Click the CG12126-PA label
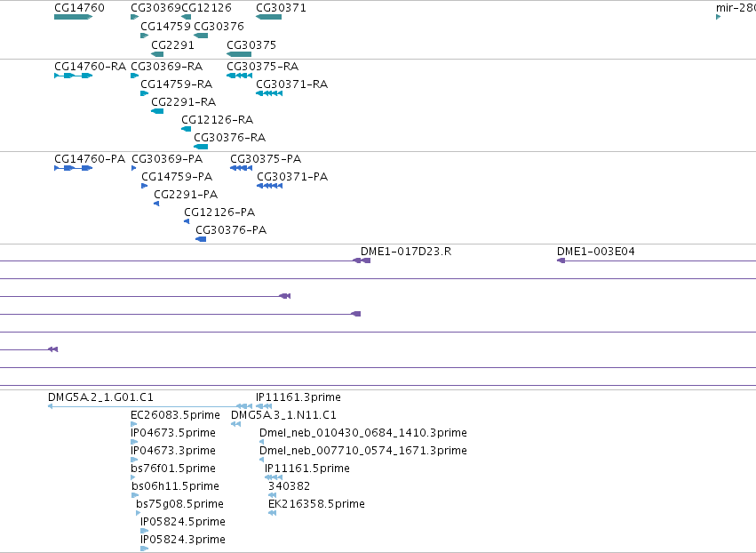Viewport: 756px width, 553px height. [219, 212]
